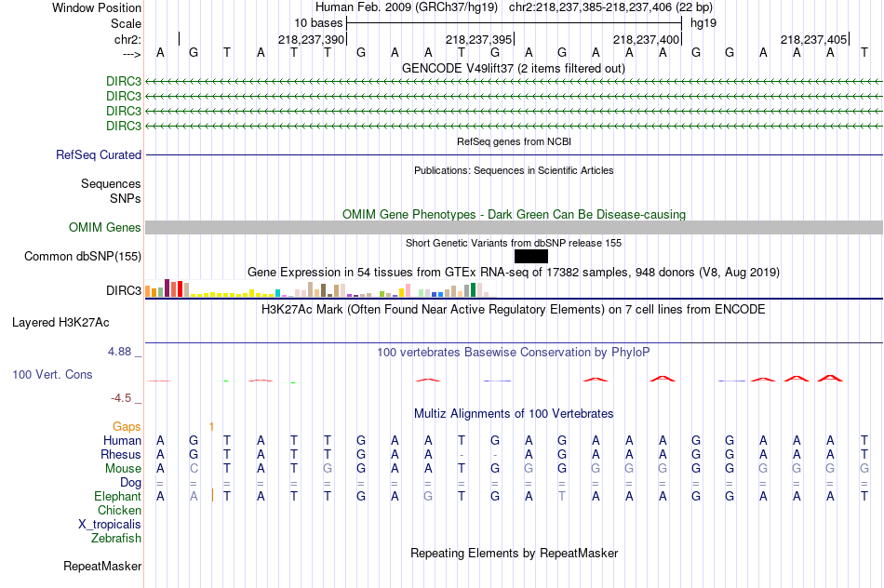
Task: Open the 'H3K27Ac Mark' ENCODE track title
Action: pyautogui.click(x=514, y=310)
